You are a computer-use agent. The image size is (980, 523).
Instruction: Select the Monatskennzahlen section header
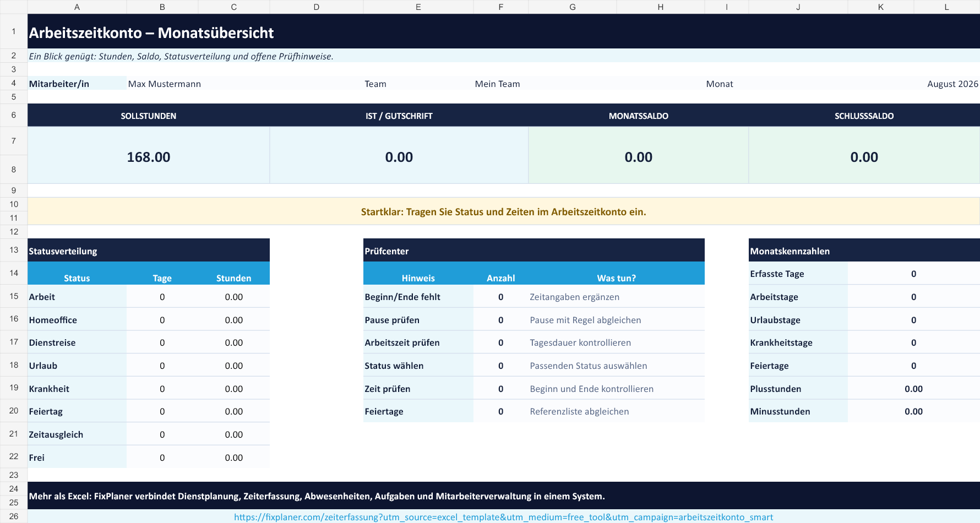864,250
